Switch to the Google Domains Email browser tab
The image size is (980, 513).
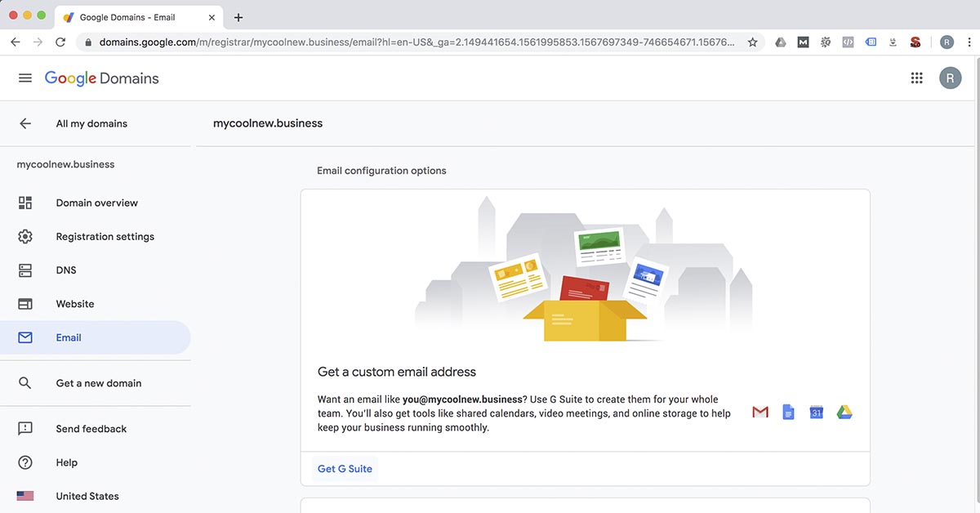click(x=131, y=16)
